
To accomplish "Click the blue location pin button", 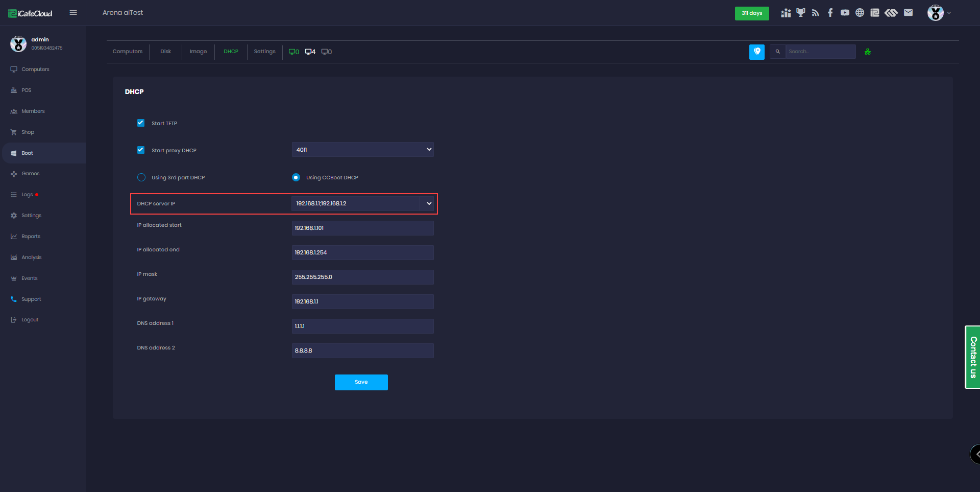I will pos(756,52).
